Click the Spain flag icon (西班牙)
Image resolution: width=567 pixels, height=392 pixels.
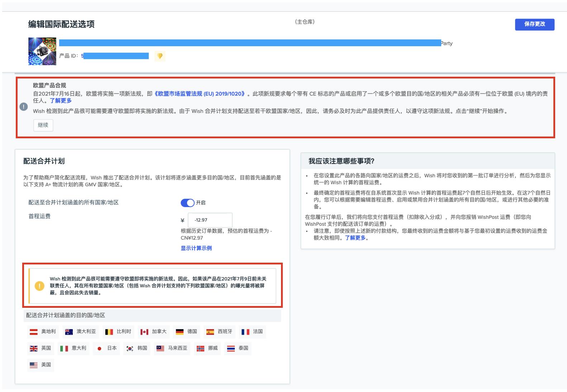[210, 332]
